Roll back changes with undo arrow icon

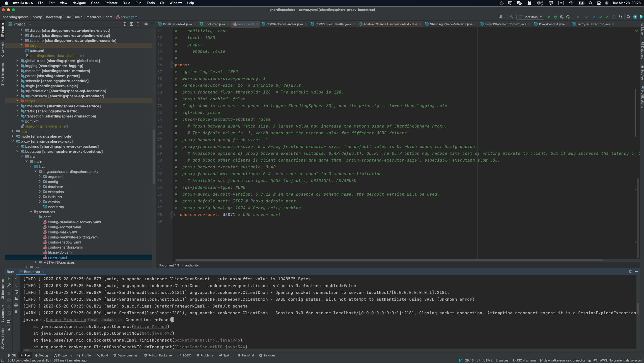pyautogui.click(x=621, y=17)
